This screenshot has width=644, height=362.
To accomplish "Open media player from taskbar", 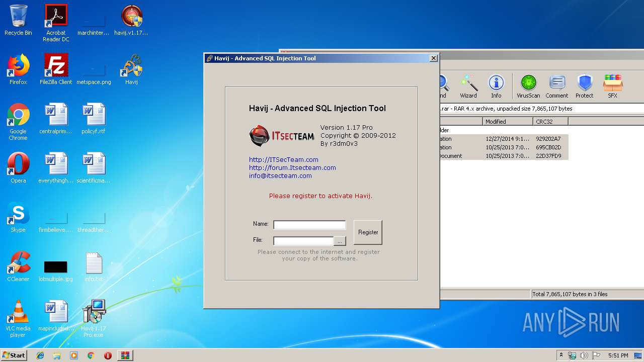I will tap(74, 355).
